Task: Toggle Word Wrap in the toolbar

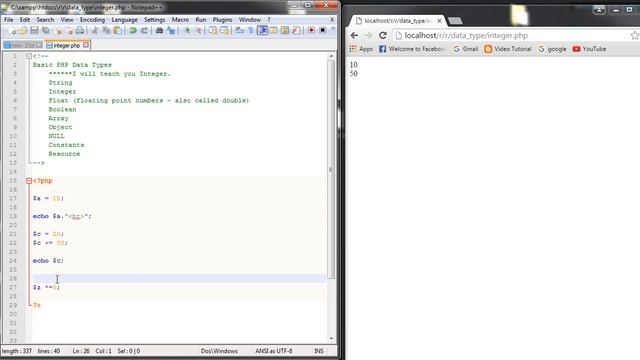Action: pyautogui.click(x=240, y=30)
